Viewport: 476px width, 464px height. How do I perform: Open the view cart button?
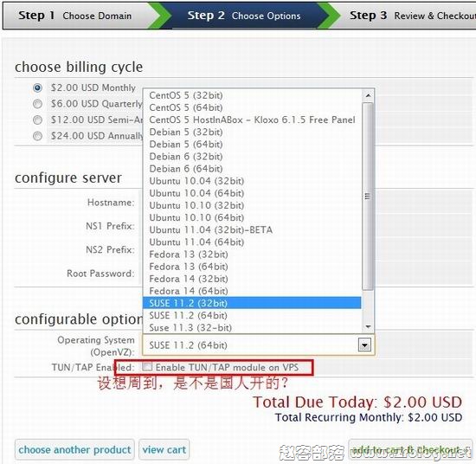click(164, 450)
